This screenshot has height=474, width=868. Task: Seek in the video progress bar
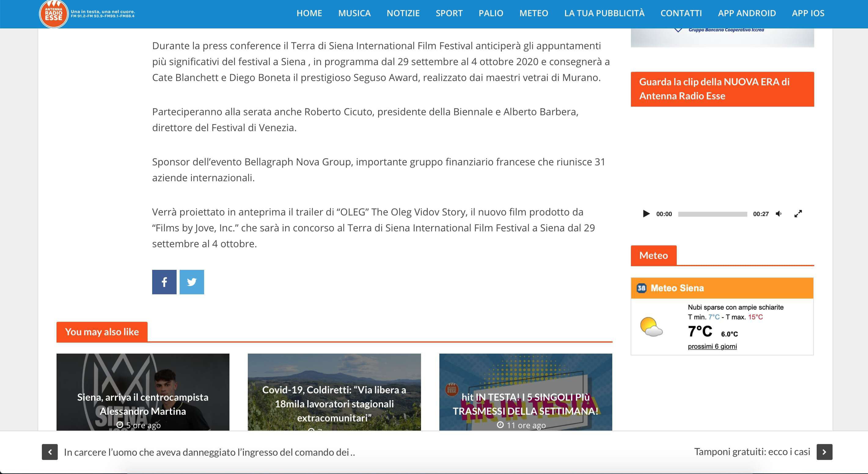712,214
